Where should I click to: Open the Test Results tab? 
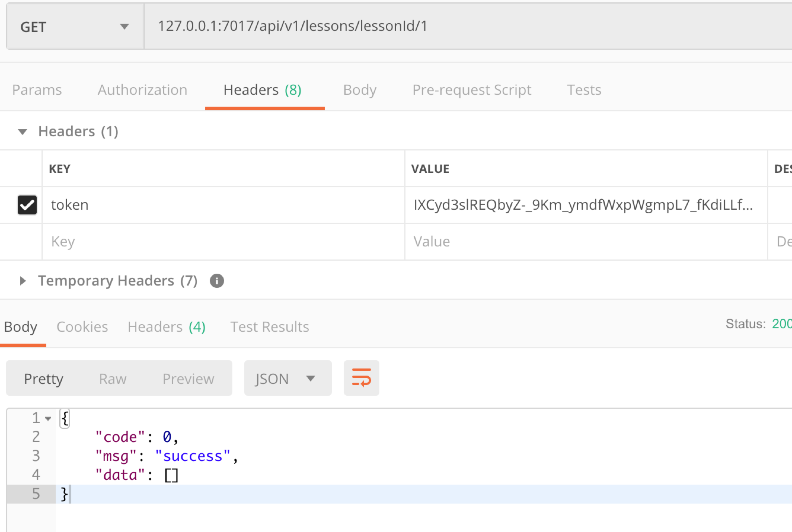[x=269, y=327]
